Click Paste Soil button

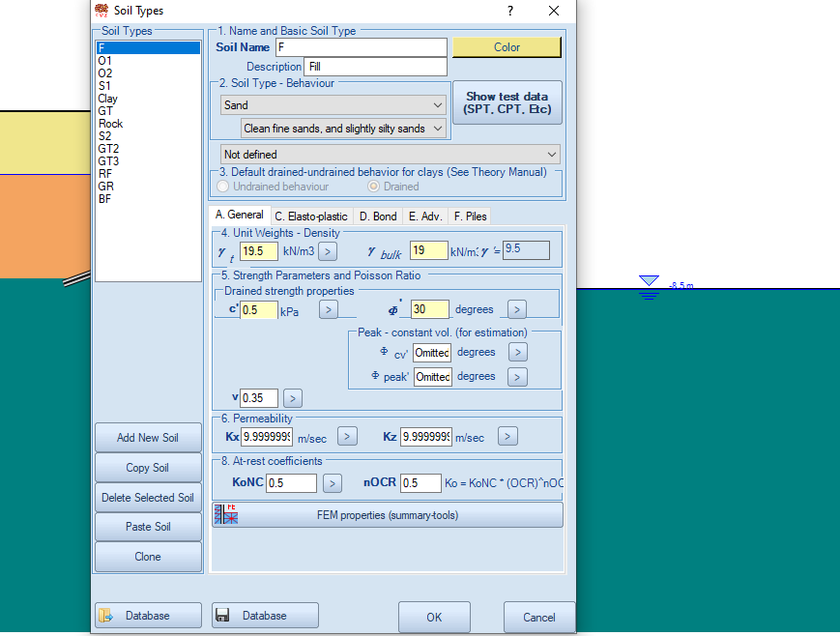(x=148, y=527)
